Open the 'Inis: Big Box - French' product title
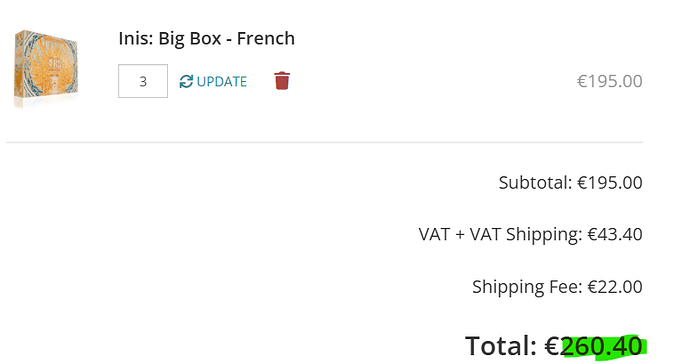 point(206,38)
